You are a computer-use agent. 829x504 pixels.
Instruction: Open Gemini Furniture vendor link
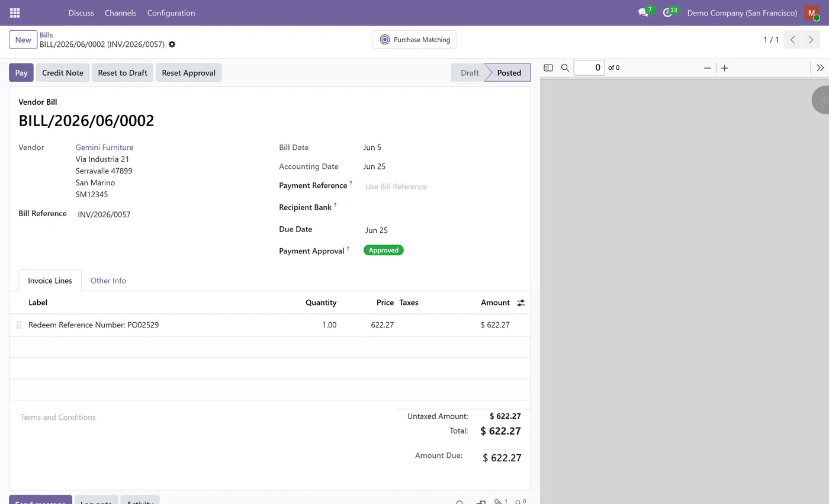click(104, 147)
